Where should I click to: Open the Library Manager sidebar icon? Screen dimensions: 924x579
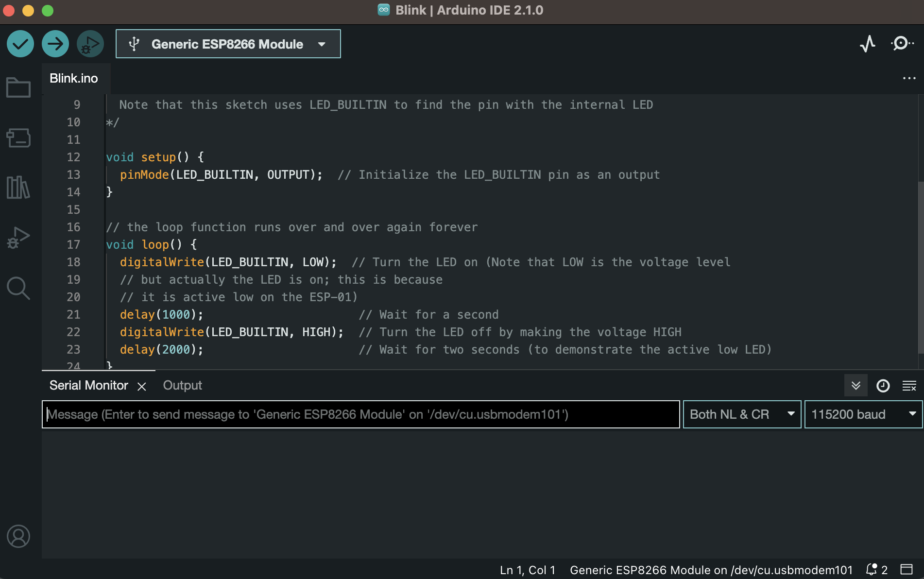pyautogui.click(x=18, y=187)
